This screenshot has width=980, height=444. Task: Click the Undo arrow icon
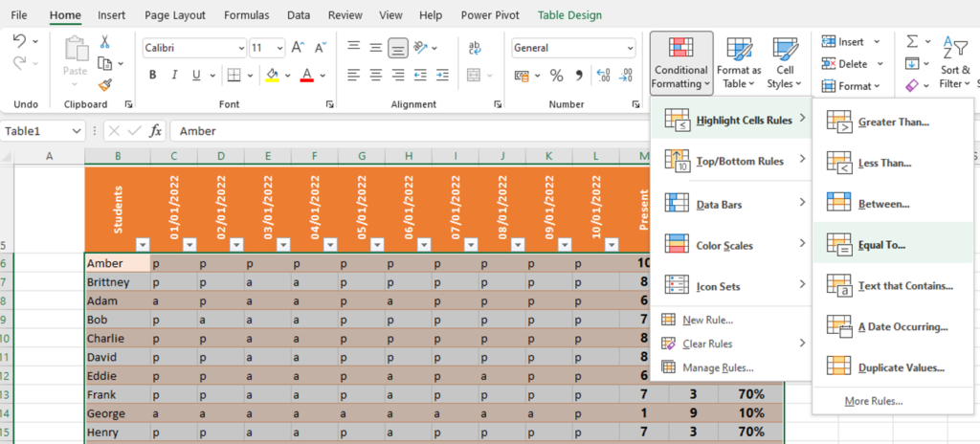click(x=19, y=41)
